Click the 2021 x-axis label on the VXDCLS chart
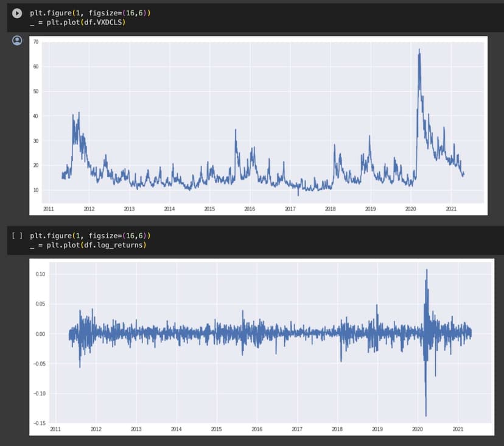Image resolution: width=504 pixels, height=446 pixels. (x=450, y=209)
